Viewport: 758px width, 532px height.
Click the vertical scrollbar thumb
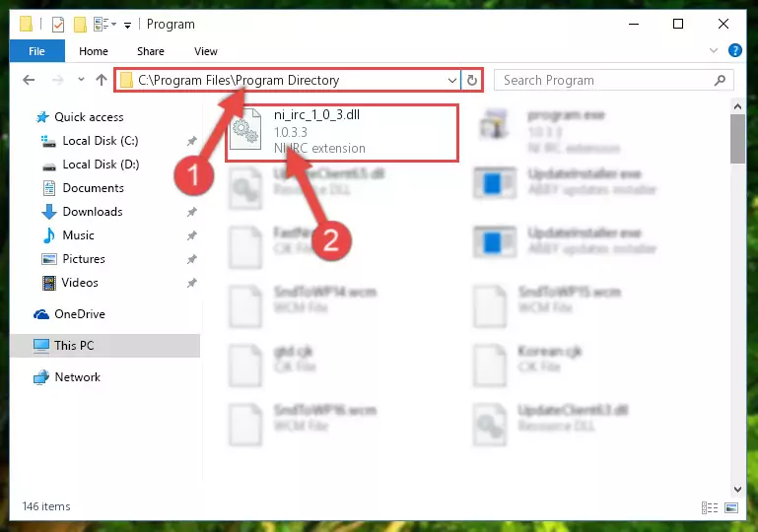tap(737, 139)
